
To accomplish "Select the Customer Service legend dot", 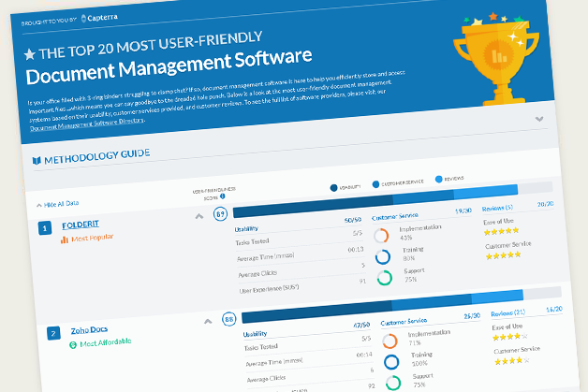I will coord(375,184).
